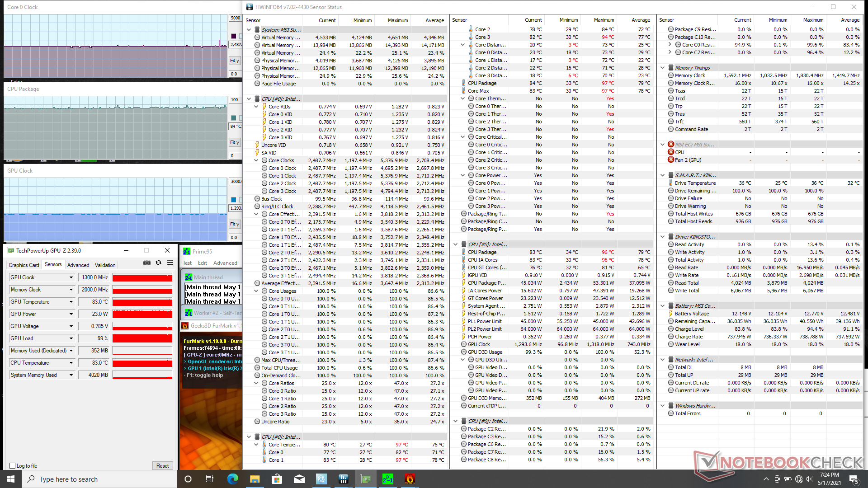Click the GPU-Z refresh icon
The height and width of the screenshot is (488, 868).
pyautogui.click(x=158, y=263)
